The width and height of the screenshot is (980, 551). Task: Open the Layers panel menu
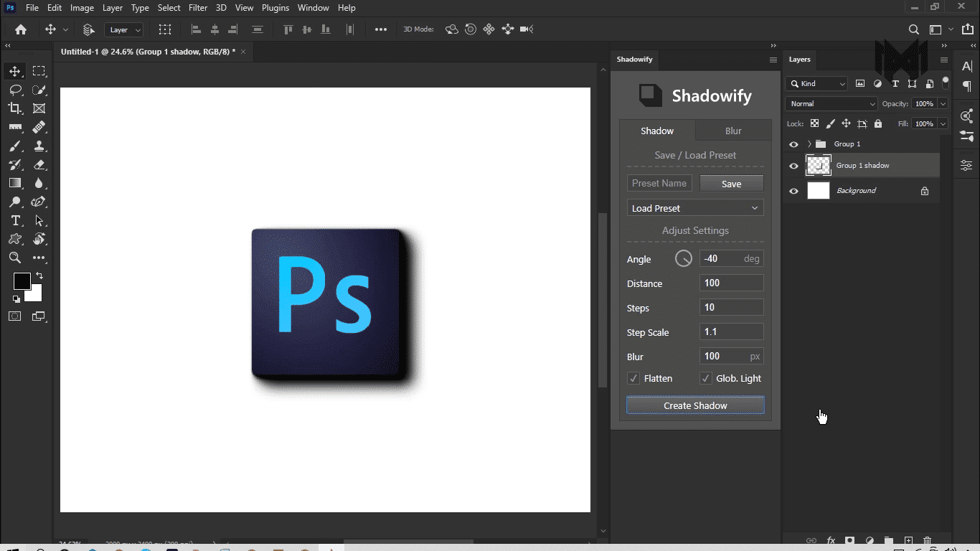[x=944, y=60]
